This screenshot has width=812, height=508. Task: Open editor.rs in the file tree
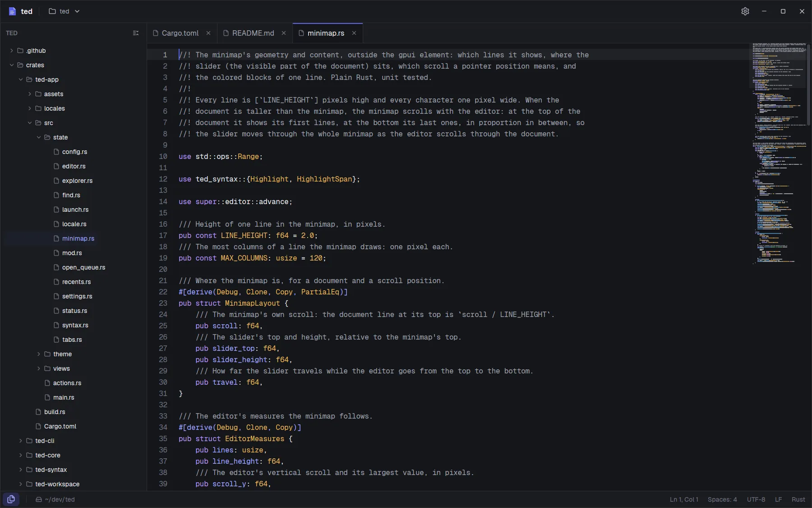tap(74, 166)
